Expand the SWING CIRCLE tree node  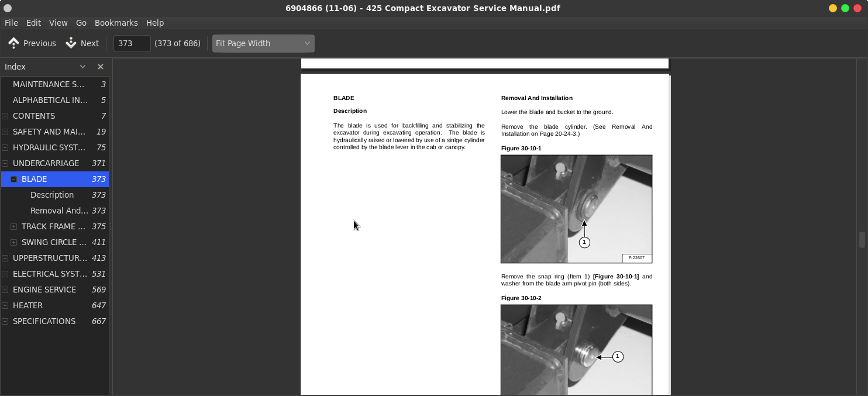(14, 243)
